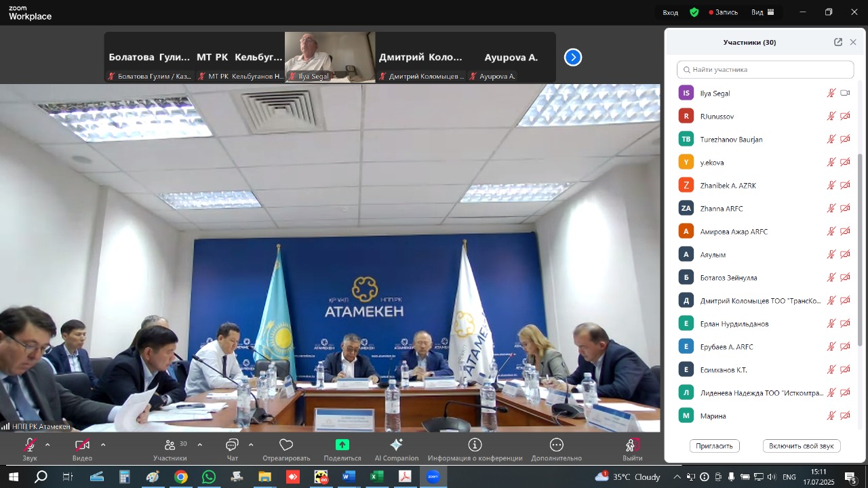Click the Выйти leave meeting icon
868x488 pixels.
[632, 445]
